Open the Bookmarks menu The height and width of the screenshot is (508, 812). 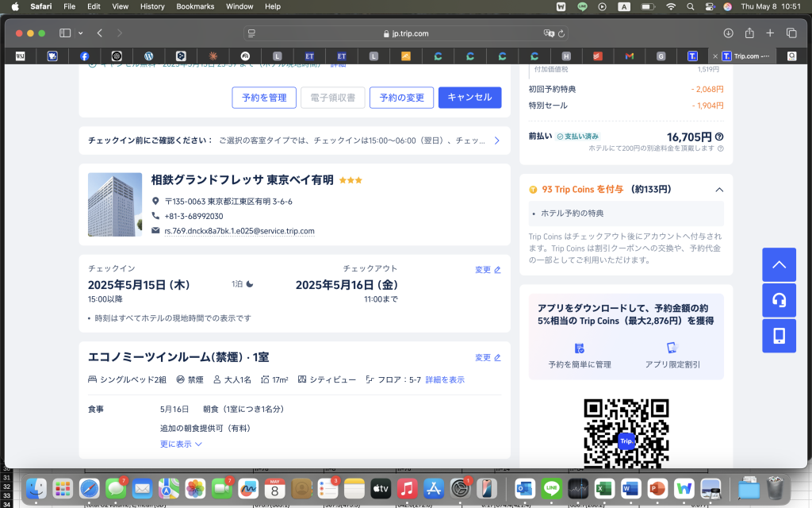195,6
